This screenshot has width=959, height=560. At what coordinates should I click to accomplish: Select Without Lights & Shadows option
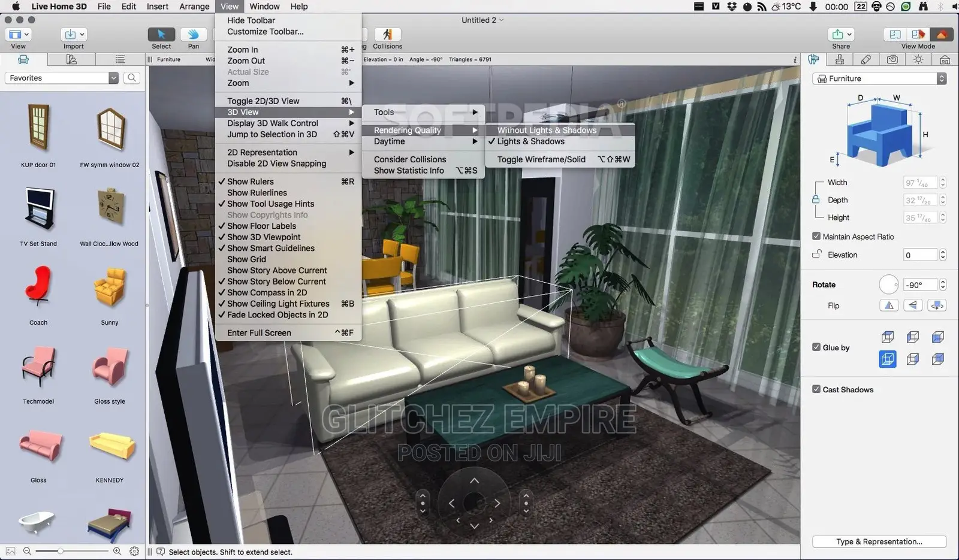[560, 130]
